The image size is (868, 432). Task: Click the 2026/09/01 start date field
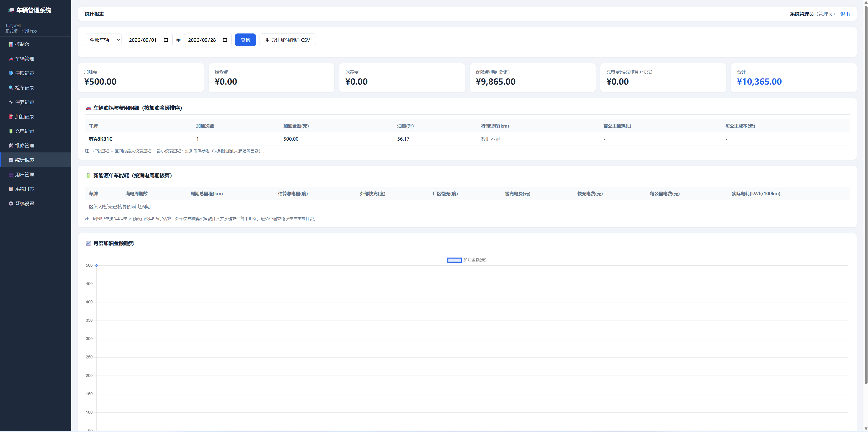tap(149, 40)
